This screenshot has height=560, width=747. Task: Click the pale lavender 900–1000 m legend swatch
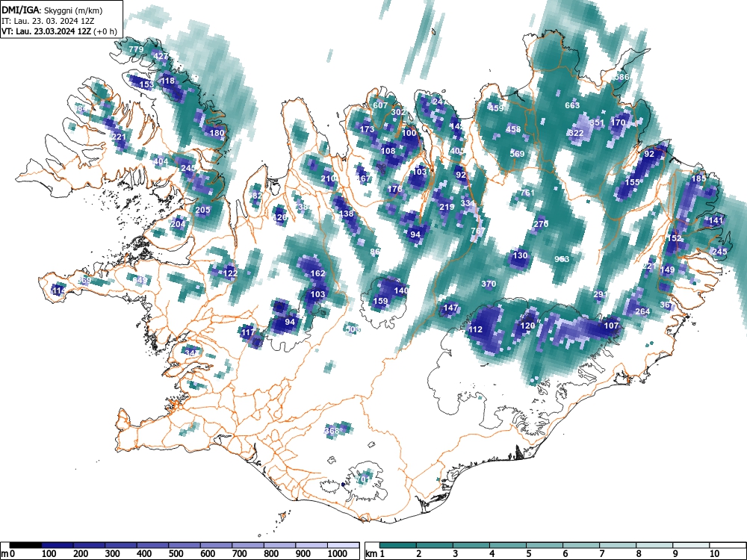[311, 545]
